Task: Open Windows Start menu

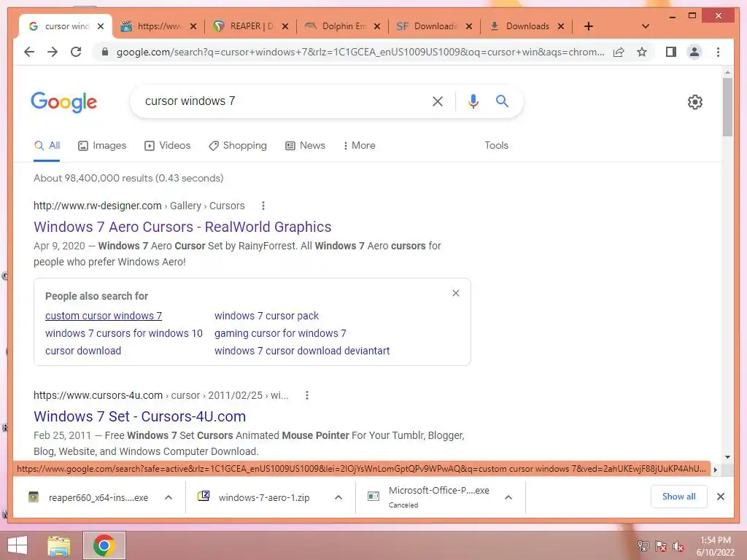Action: coord(18,545)
